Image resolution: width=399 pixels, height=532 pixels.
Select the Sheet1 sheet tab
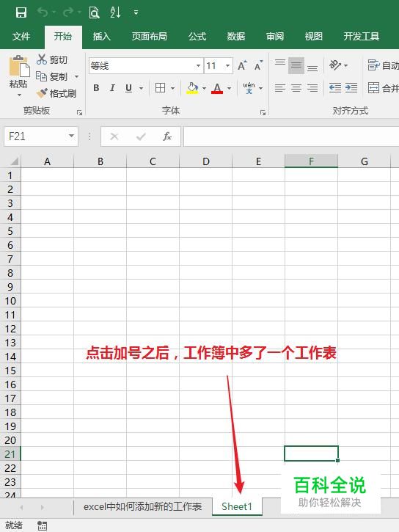point(237,506)
